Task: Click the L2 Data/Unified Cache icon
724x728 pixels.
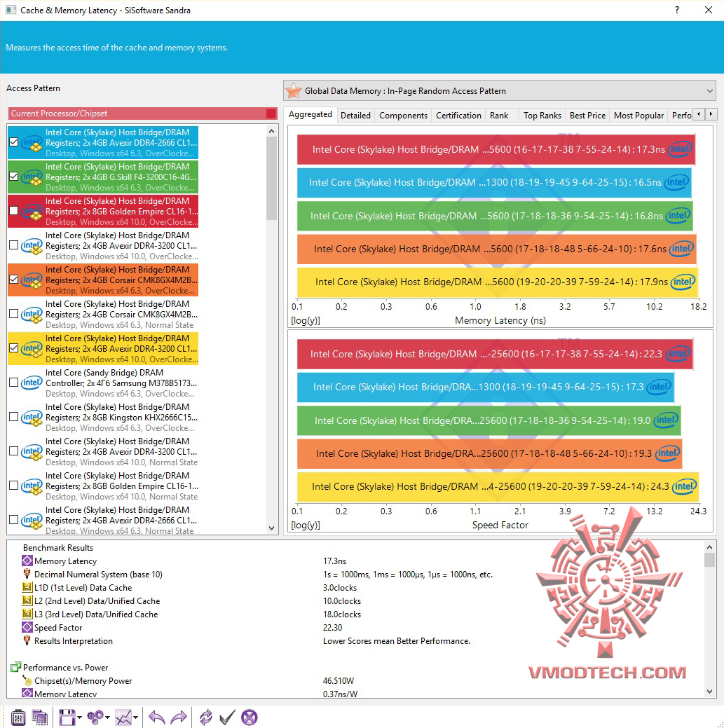Action: [x=27, y=600]
